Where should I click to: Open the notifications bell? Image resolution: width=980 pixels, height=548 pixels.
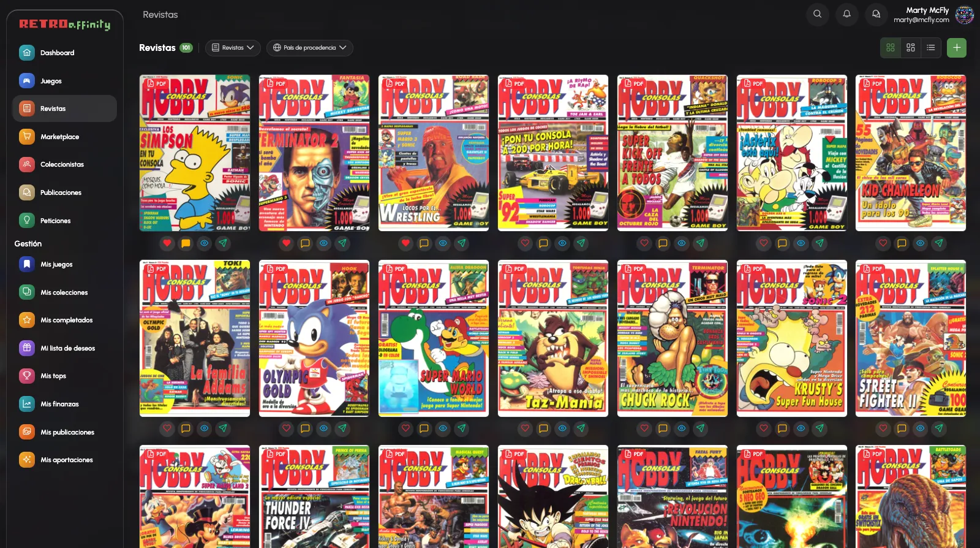pos(846,14)
